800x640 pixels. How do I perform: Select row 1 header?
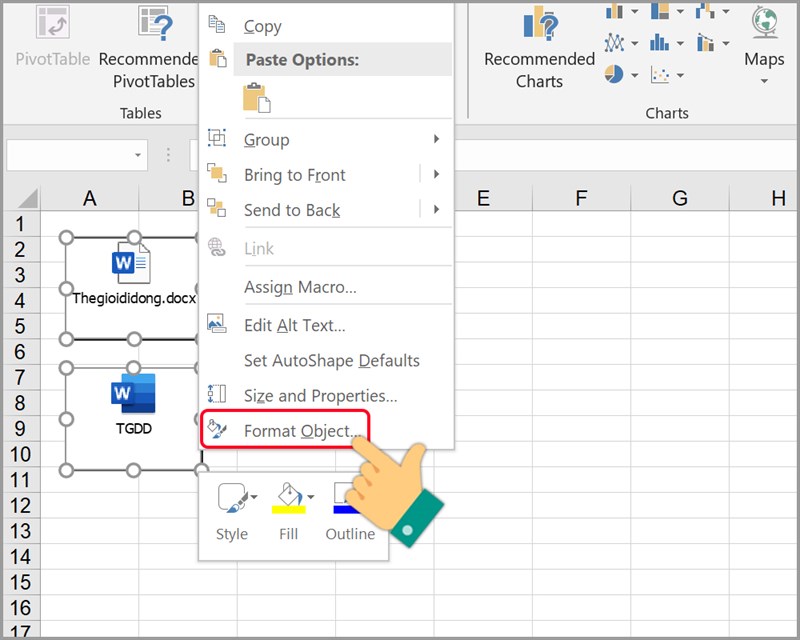tap(20, 224)
